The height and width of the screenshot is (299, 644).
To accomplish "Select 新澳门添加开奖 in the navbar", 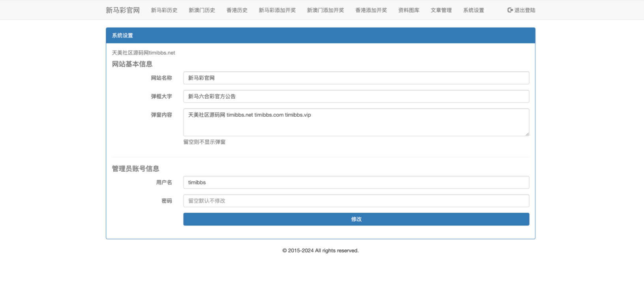I will click(325, 10).
